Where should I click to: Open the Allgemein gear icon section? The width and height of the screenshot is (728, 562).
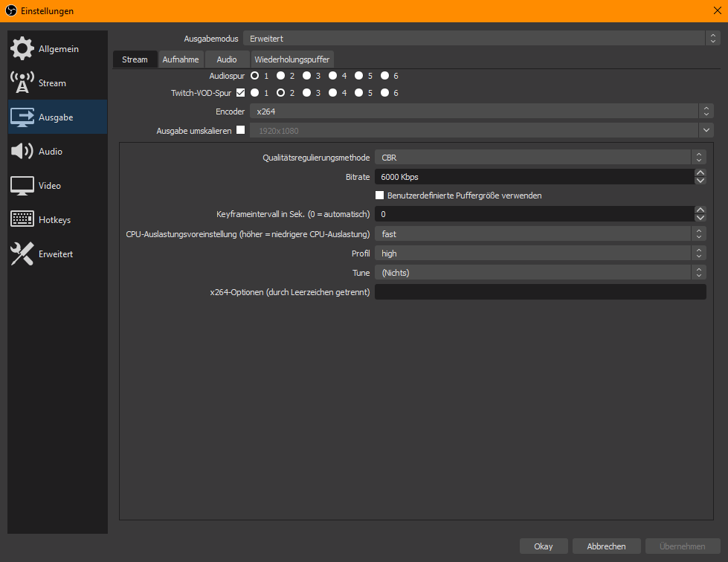(x=22, y=49)
